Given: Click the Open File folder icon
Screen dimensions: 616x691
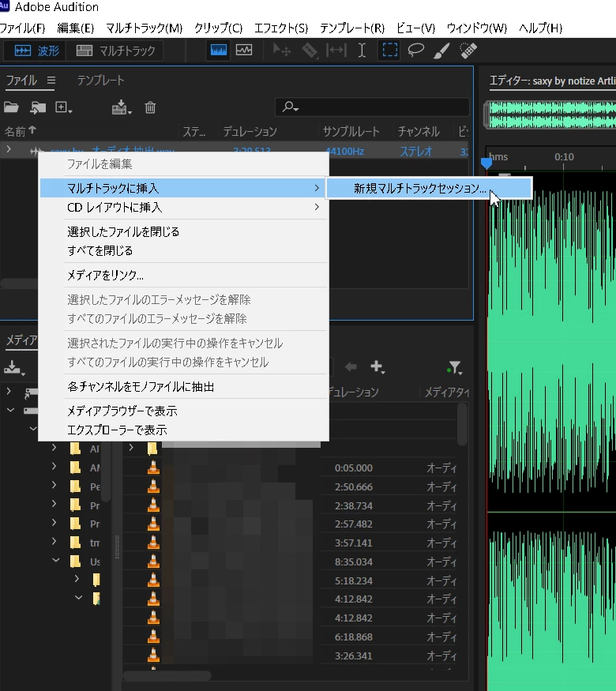Looking at the screenshot, I should click(x=11, y=107).
